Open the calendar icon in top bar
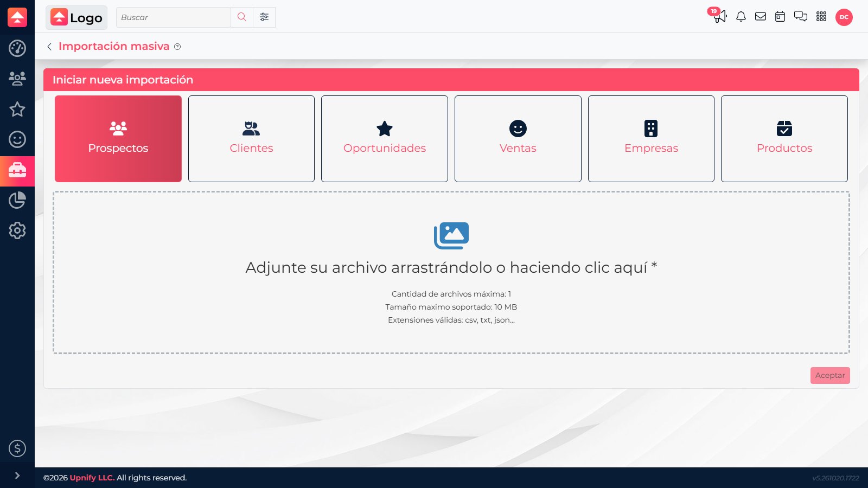Viewport: 868px width, 488px height. click(780, 17)
